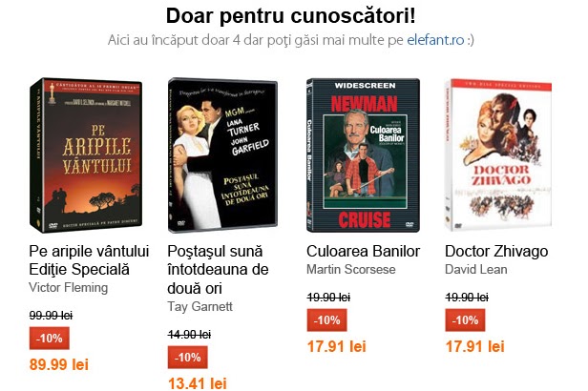Click the Poștașul sună întotdeauna DVD cover
The width and height of the screenshot is (588, 391).
click(x=222, y=155)
